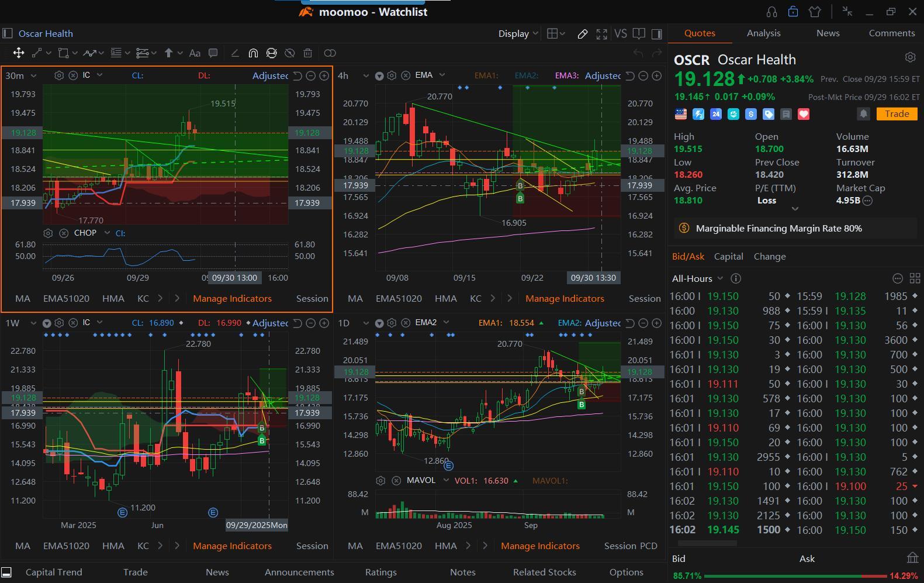Toggle the left sidebar panel icon
This screenshot has width=924, height=583.
[x=8, y=33]
